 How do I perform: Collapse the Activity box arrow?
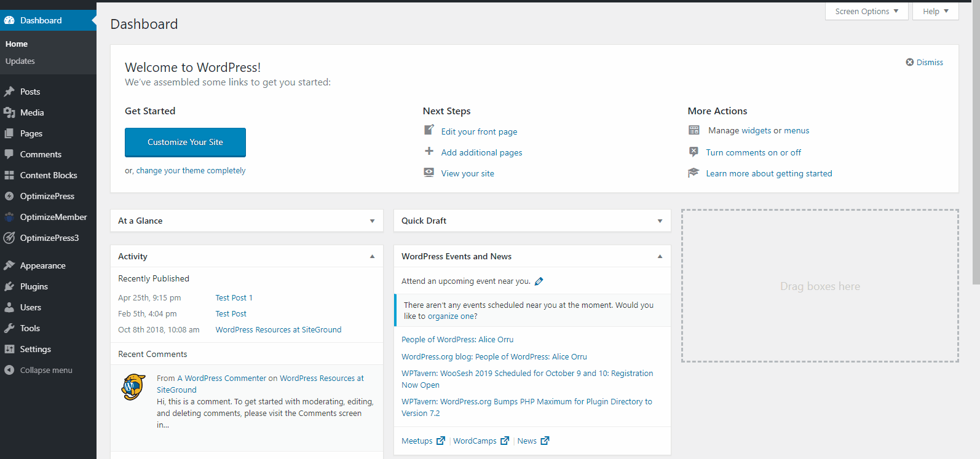[372, 257]
